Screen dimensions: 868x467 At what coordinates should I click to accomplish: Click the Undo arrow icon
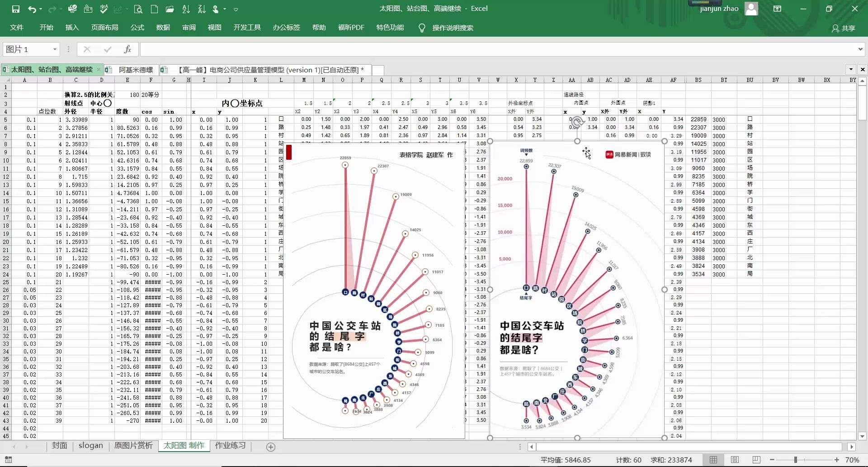32,9
